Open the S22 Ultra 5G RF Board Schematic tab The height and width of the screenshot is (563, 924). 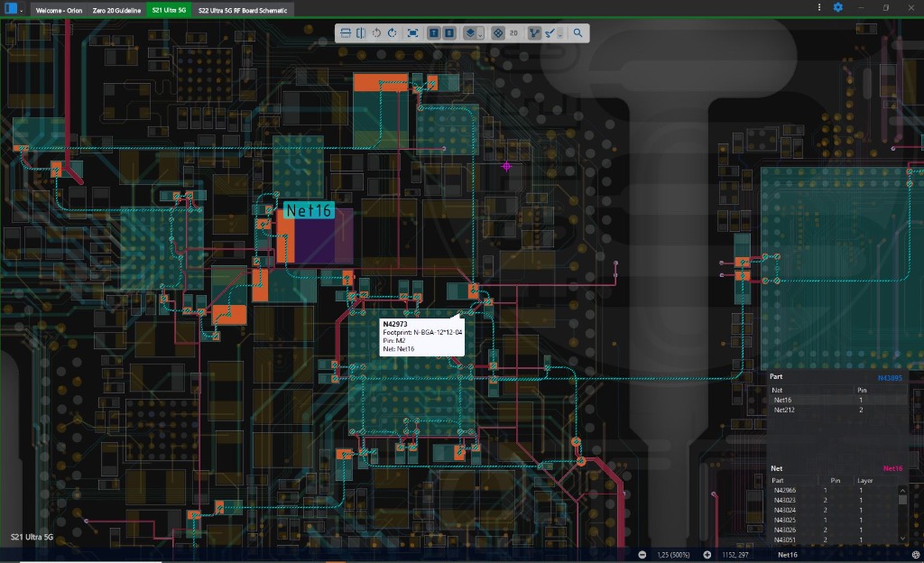[x=243, y=10]
